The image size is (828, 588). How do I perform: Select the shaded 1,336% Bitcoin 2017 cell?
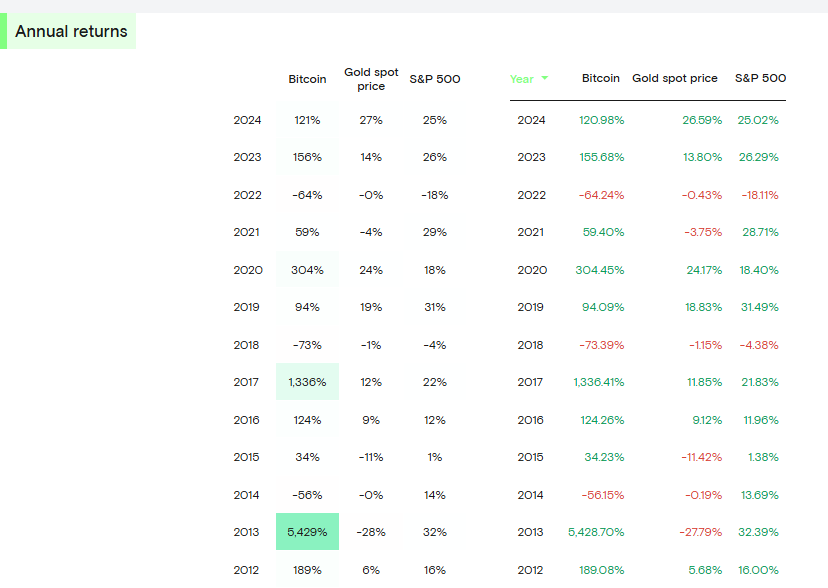tap(307, 382)
